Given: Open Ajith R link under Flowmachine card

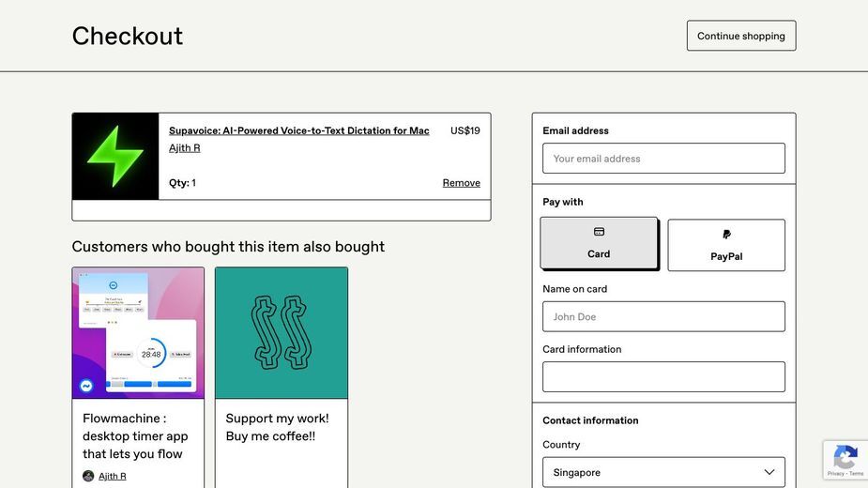Looking at the screenshot, I should pyautogui.click(x=113, y=476).
